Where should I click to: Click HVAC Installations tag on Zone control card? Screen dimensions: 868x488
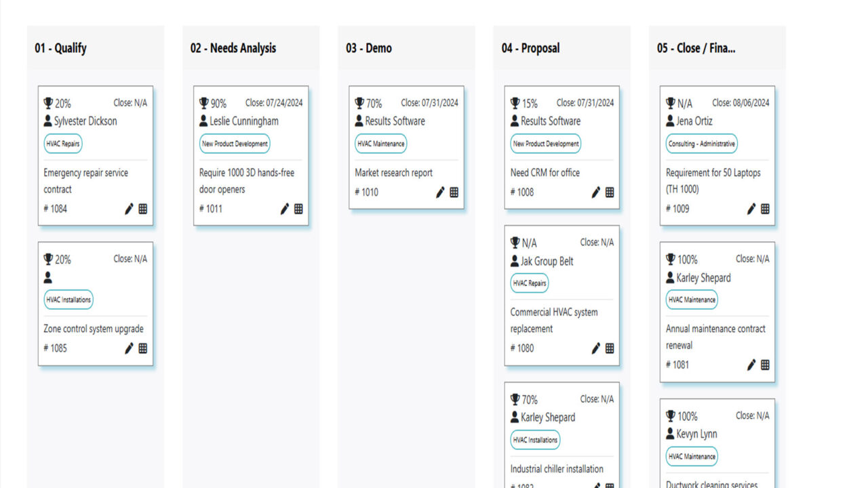(x=68, y=300)
